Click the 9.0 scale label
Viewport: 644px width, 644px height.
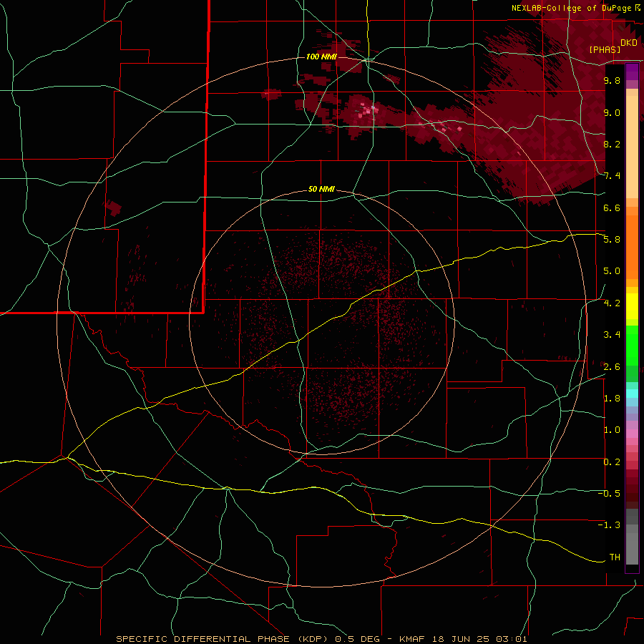click(x=612, y=112)
